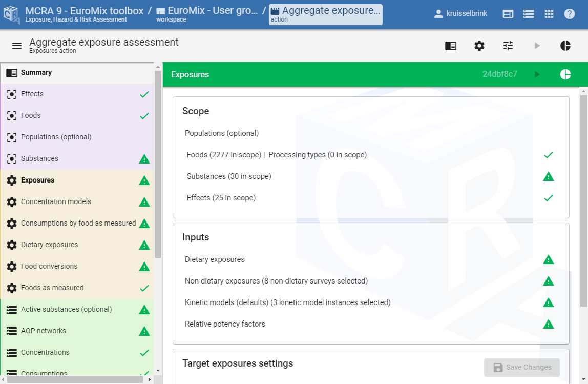Image resolution: width=588 pixels, height=384 pixels.
Task: Open the help question mark icon
Action: [x=570, y=13]
